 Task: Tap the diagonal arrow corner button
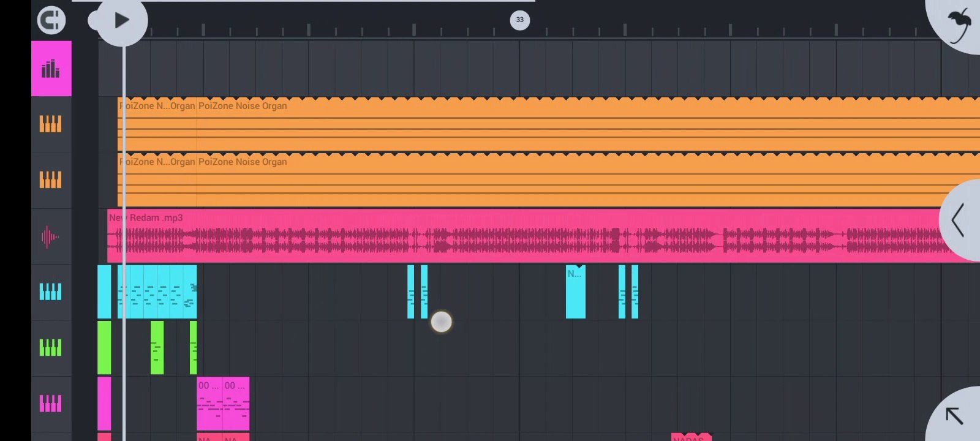(x=954, y=415)
